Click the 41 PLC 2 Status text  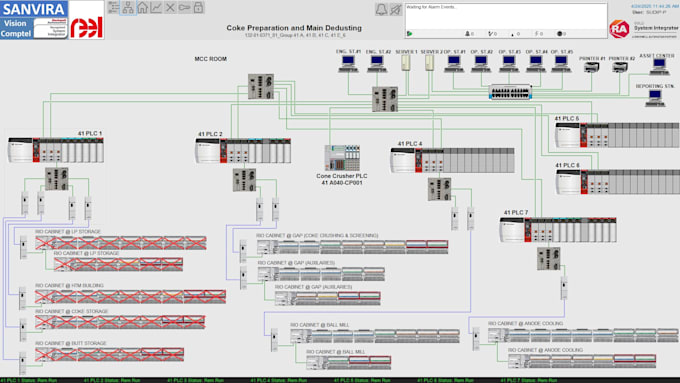pos(112,380)
